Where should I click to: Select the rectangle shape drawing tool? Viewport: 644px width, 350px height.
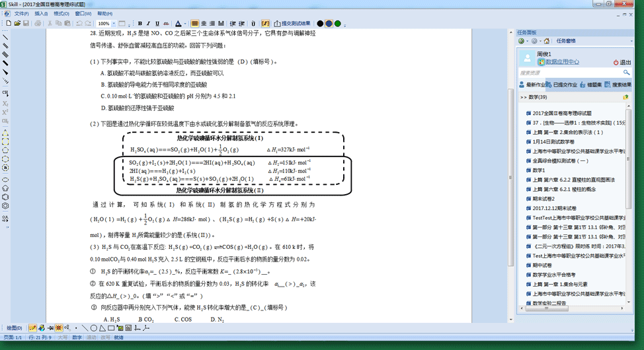pos(111,328)
